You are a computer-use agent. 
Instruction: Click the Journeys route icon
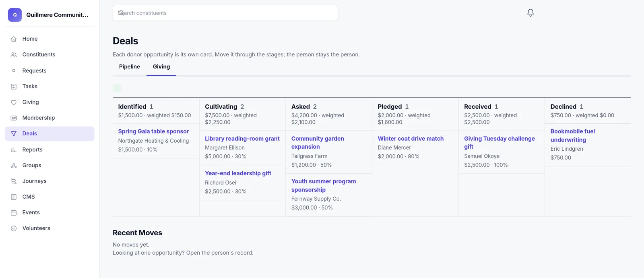(x=14, y=181)
